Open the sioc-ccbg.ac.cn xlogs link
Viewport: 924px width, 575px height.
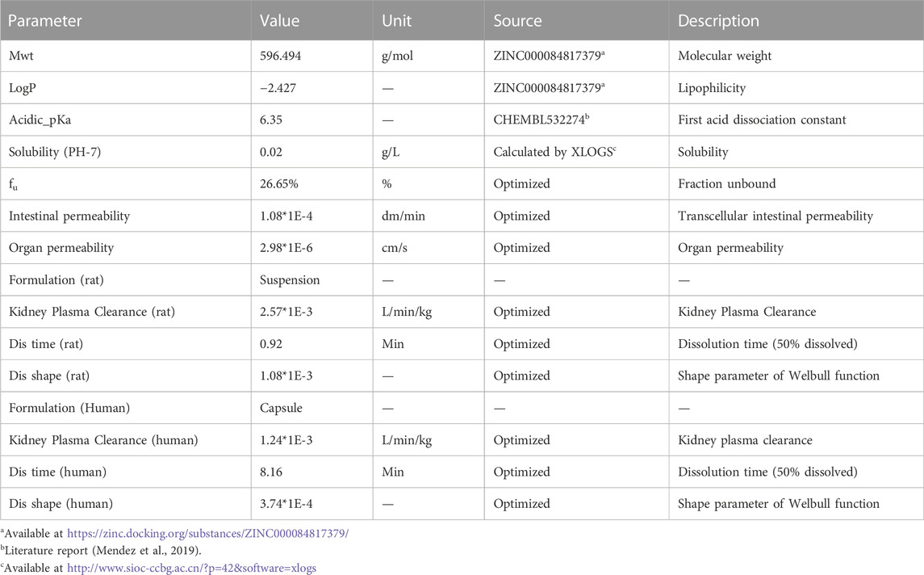point(191,568)
